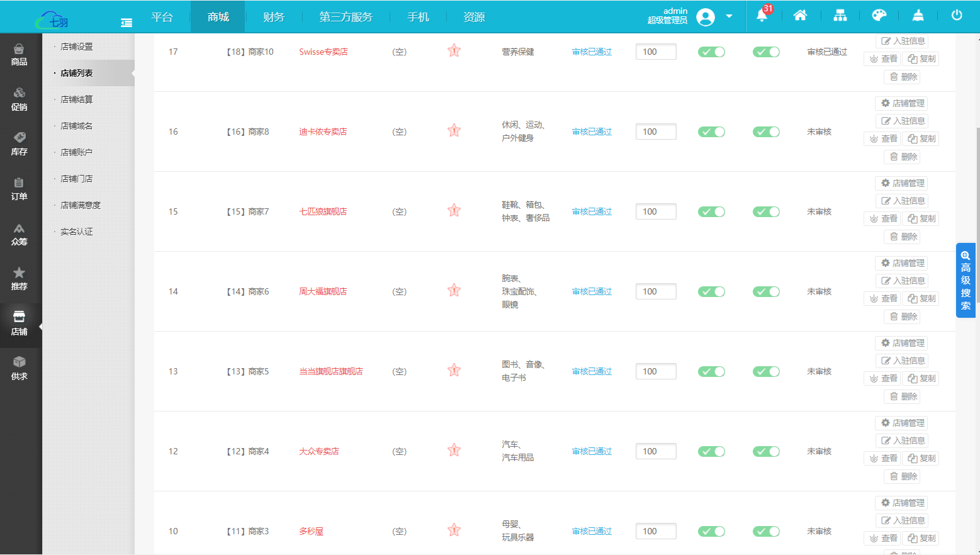Click the star rating icon for 周大福旗舰店
Screen dimensions: 980x555
454,291
